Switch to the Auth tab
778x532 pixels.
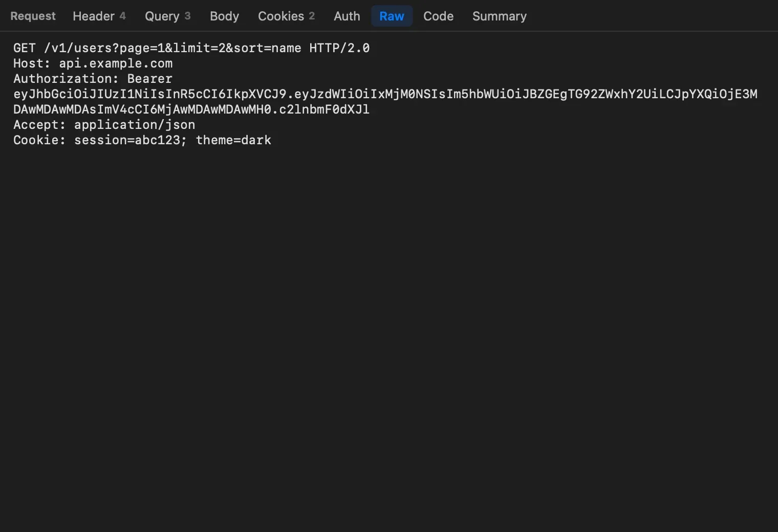click(347, 16)
